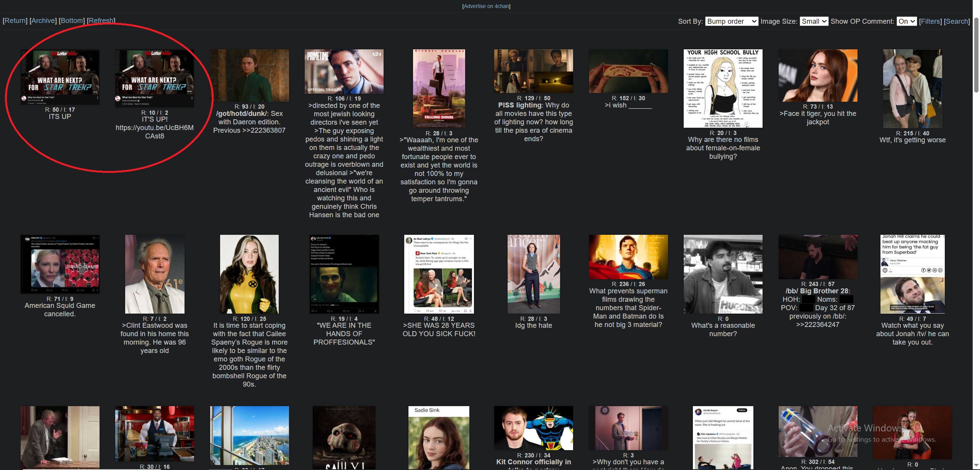This screenshot has width=980, height=470.
Task: Open the Show OP Comment dropdown
Action: (906, 21)
